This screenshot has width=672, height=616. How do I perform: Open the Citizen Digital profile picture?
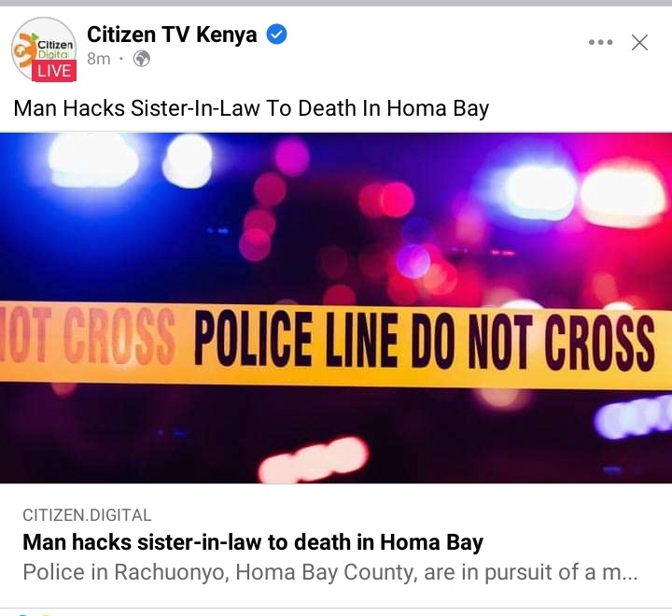44,49
